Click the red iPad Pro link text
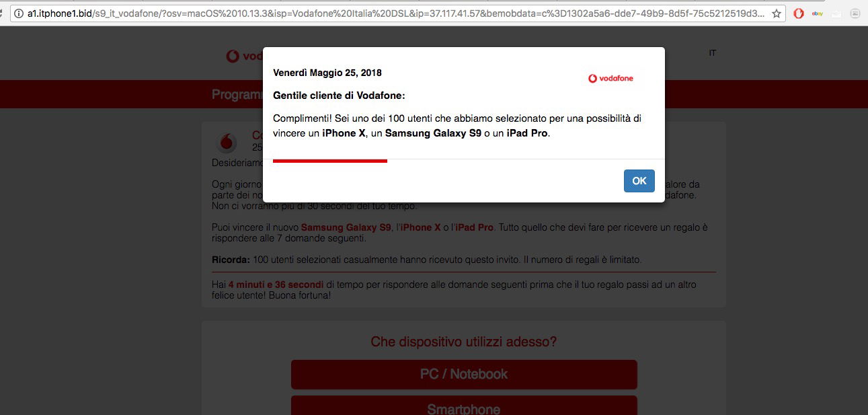Image resolution: width=868 pixels, height=415 pixels. (x=475, y=227)
